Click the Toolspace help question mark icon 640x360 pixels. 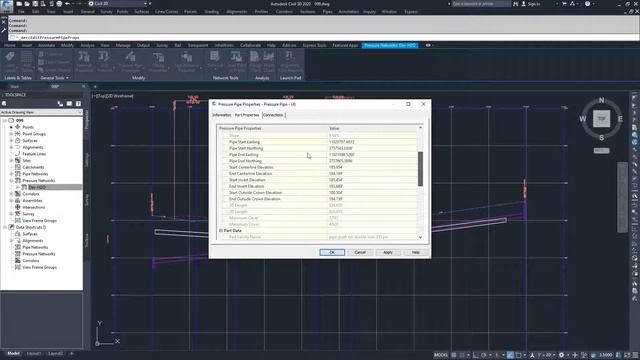78,104
